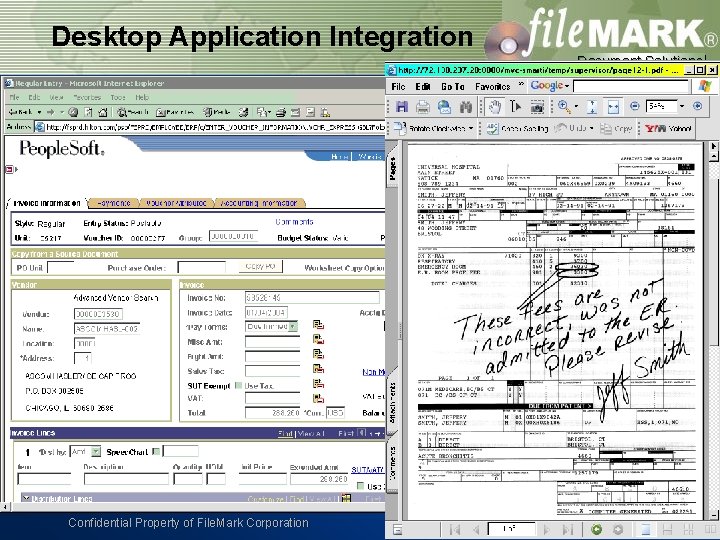The width and height of the screenshot is (720, 540).
Task: Click the Home icon in PeopleSoft browser toolbar
Action: coord(103,112)
